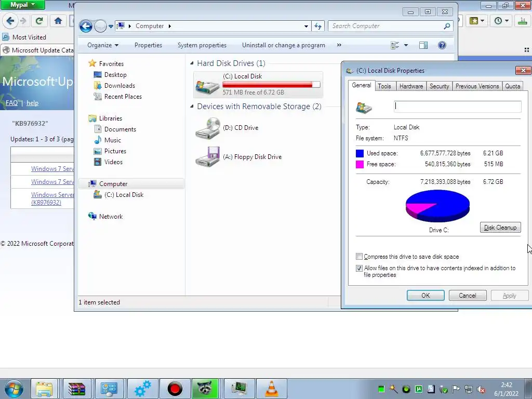Open the Windows Start menu
The image size is (532, 399).
tap(14, 389)
